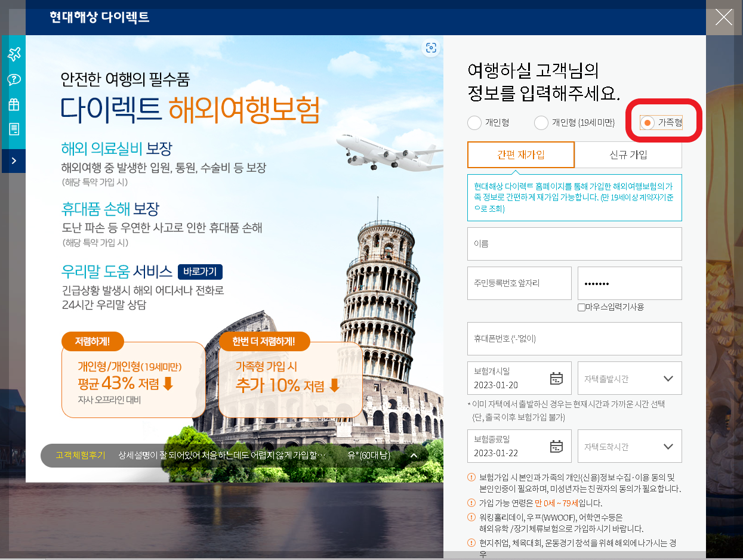The height and width of the screenshot is (560, 743).
Task: Click the 보험개시일 date 2023-01-20
Action: 496,385
